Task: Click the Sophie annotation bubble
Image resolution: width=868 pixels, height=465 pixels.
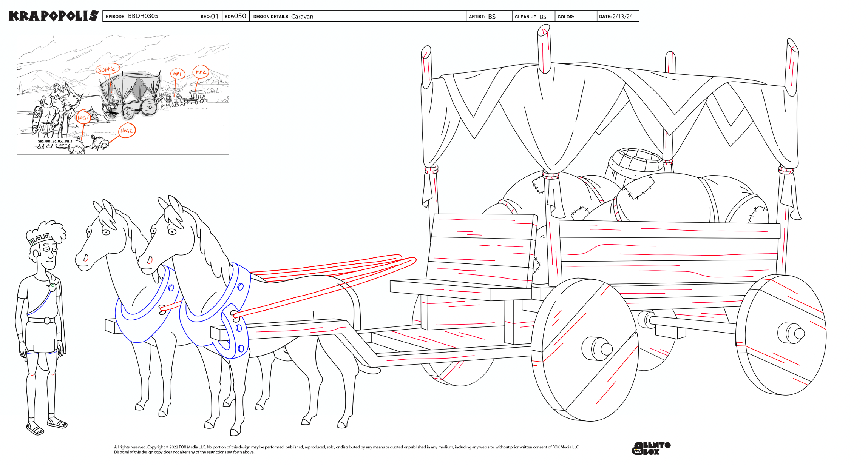Action: [107, 69]
